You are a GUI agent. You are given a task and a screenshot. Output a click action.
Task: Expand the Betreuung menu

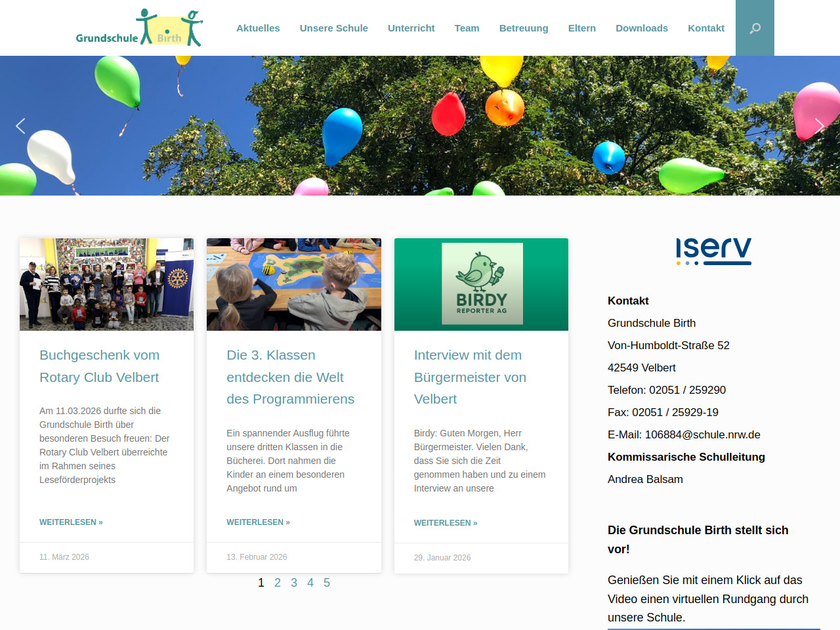pos(523,28)
